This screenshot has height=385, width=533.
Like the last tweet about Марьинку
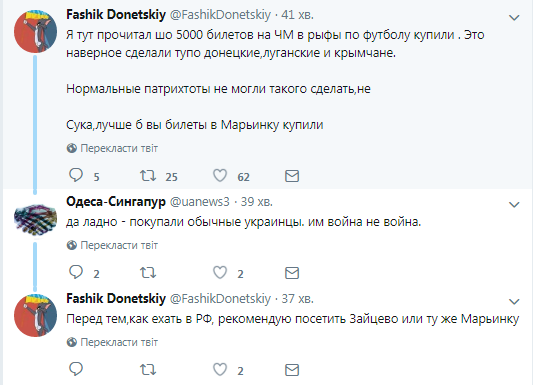tap(220, 369)
